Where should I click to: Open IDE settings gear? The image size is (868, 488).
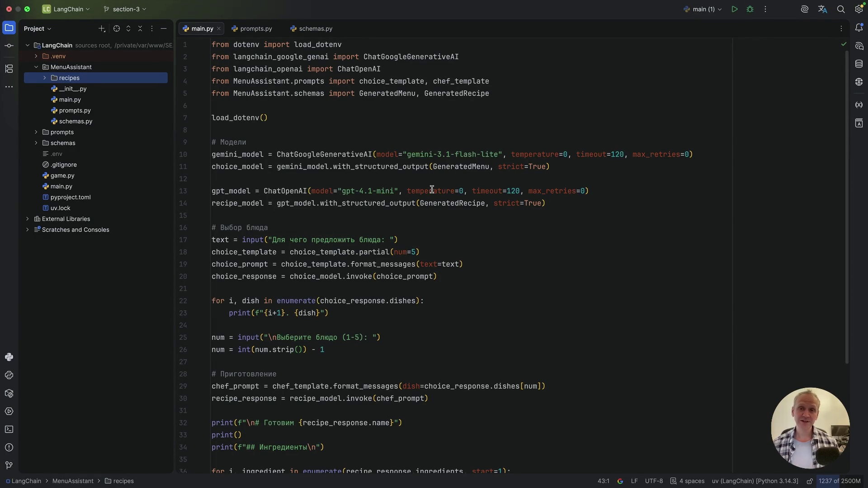(x=859, y=9)
